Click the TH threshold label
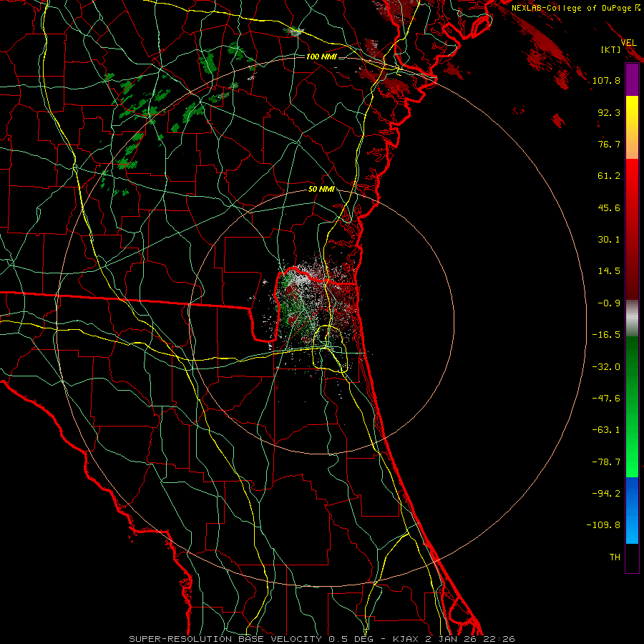This screenshot has height=644, width=644. (x=615, y=557)
